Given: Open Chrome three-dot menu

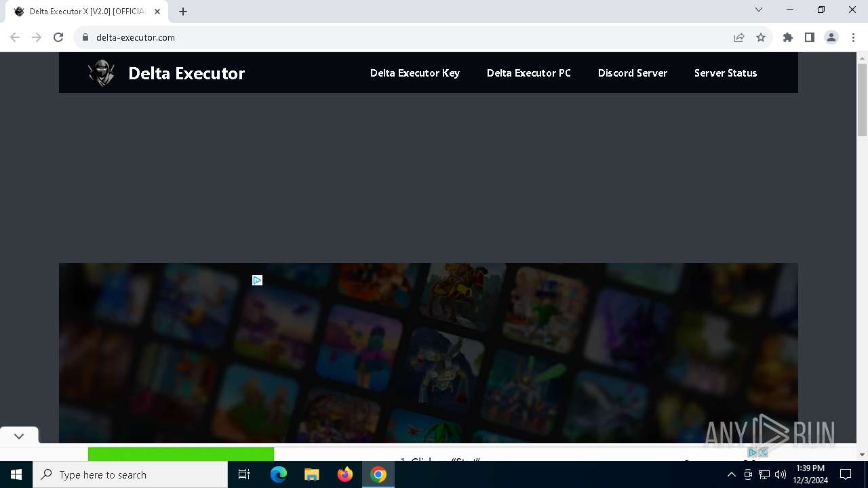Looking at the screenshot, I should tap(853, 37).
